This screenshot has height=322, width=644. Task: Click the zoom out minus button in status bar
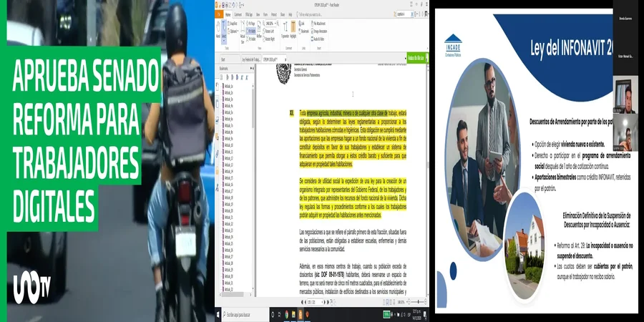point(409,302)
